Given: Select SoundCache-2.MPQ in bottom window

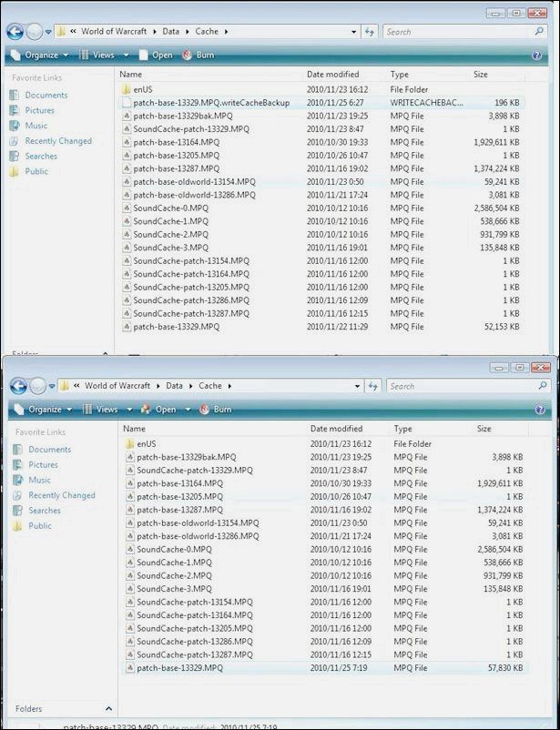Looking at the screenshot, I should [325, 575].
